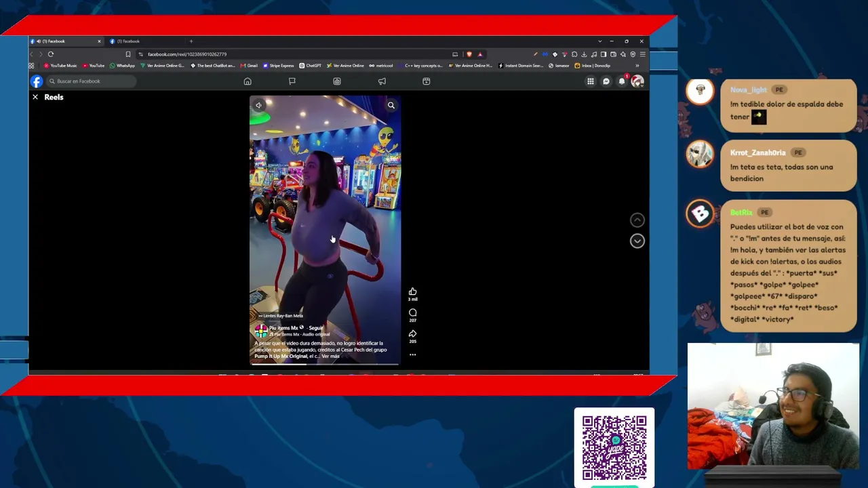Toggle the reel sound speaker
This screenshot has height=488, width=868.
tap(258, 105)
